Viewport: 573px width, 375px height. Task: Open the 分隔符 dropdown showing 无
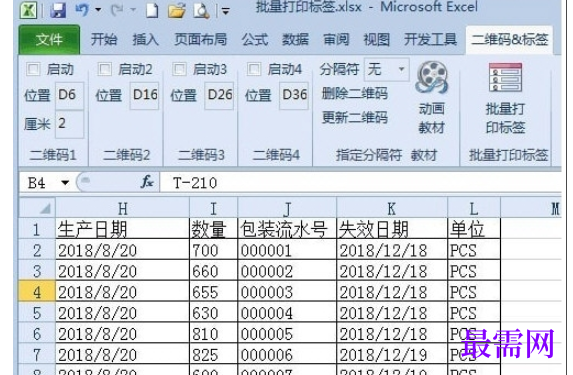387,69
